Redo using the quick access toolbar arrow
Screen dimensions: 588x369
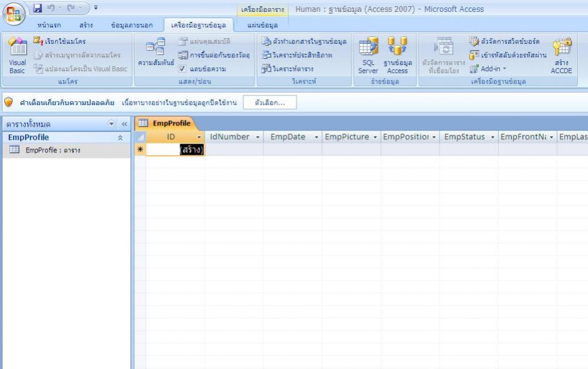pos(71,8)
